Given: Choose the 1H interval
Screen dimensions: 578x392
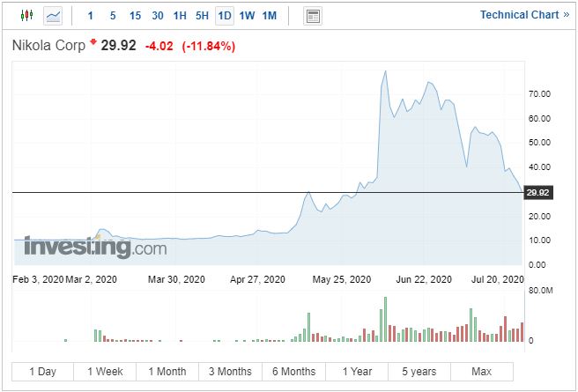Looking at the screenshot, I should click(180, 16).
